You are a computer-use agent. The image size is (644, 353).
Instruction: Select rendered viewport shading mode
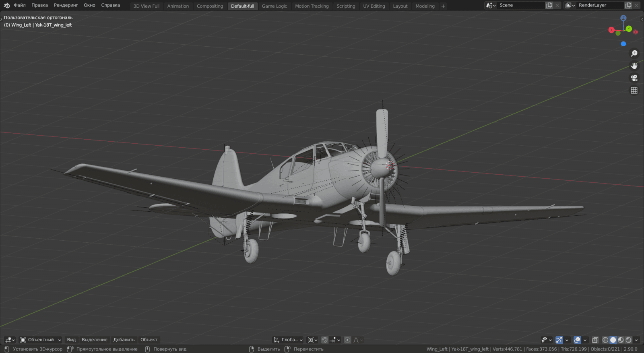(628, 340)
